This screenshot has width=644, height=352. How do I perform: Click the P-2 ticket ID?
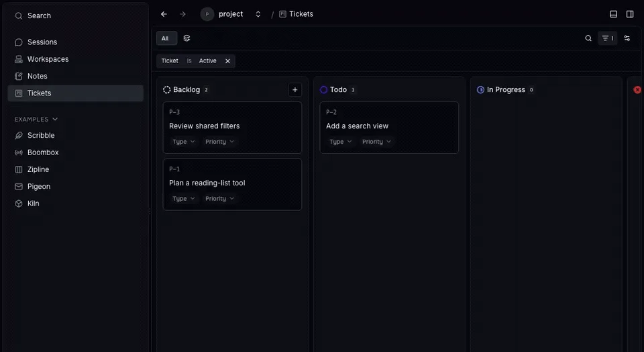(x=331, y=112)
